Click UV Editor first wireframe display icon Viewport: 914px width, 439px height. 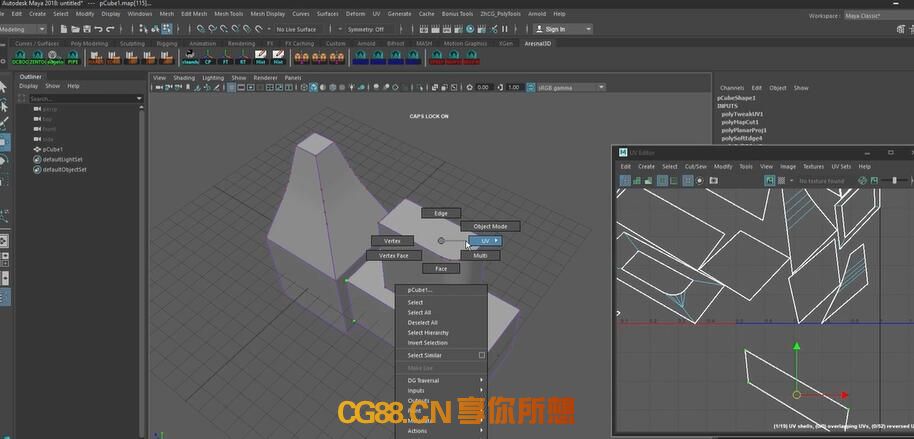pos(625,181)
